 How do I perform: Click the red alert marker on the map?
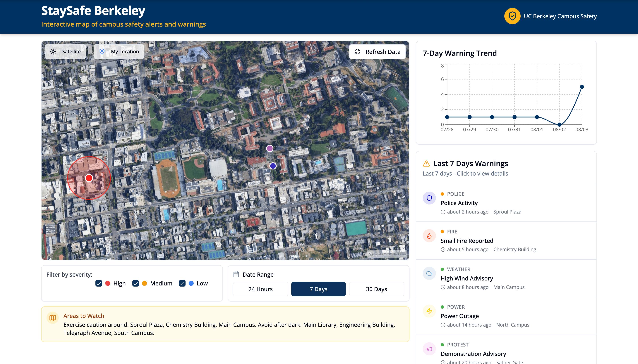tap(89, 178)
